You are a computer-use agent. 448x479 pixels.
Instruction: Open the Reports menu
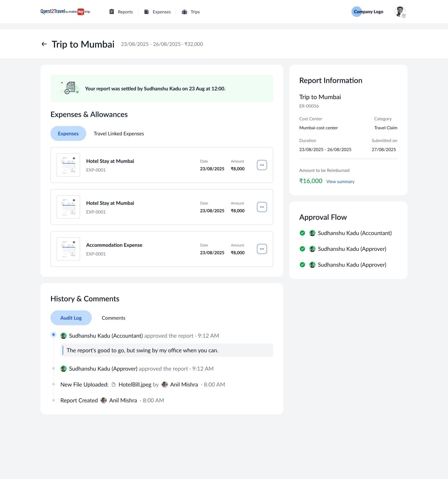coord(121,12)
